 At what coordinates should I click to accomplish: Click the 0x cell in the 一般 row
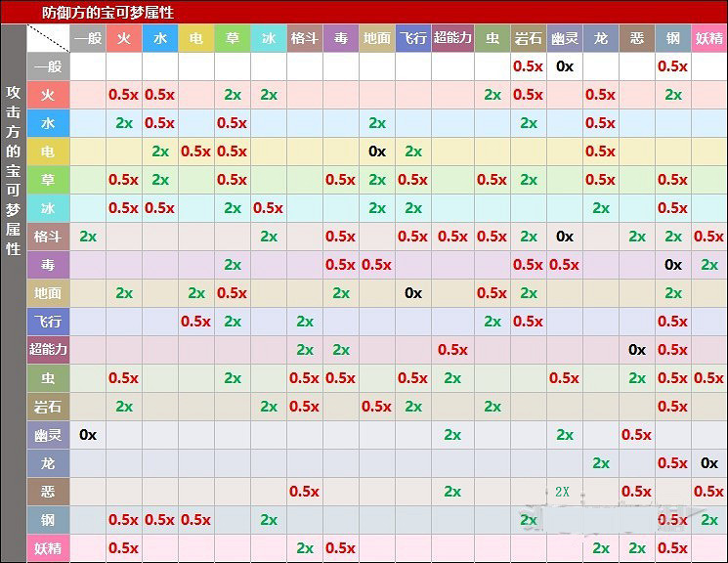(x=564, y=66)
